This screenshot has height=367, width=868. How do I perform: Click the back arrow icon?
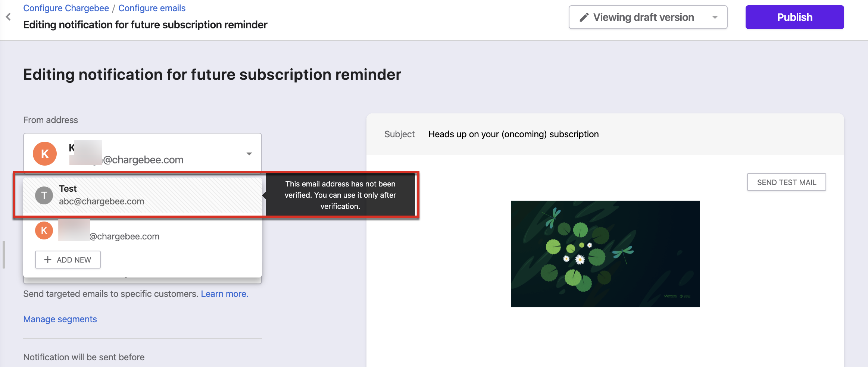[9, 17]
